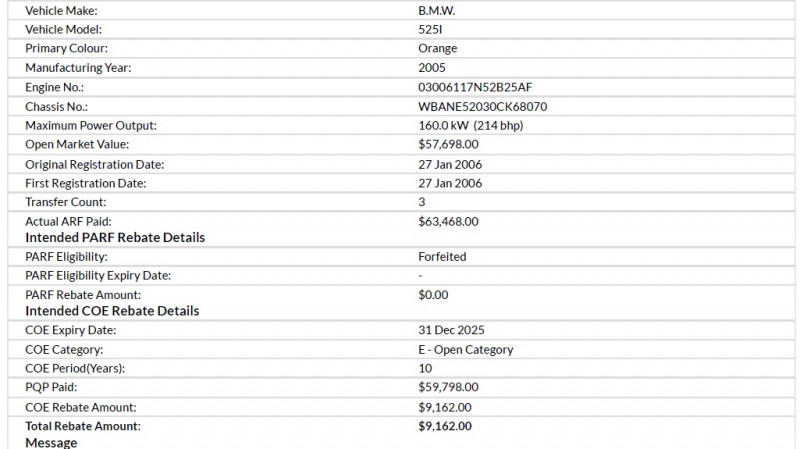This screenshot has height=449, width=800.
Task: Select the Actual ARF Paid amount $63,468.00
Action: (x=448, y=221)
